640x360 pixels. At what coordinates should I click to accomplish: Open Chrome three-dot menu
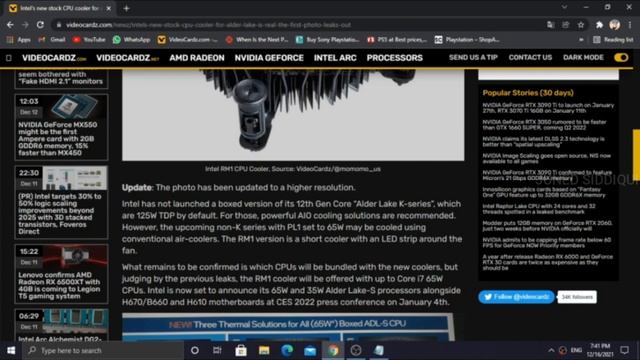click(x=630, y=25)
